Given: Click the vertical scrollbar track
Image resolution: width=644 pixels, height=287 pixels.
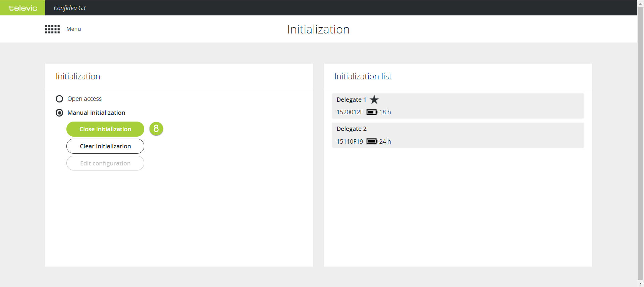Looking at the screenshot, I should [x=640, y=167].
